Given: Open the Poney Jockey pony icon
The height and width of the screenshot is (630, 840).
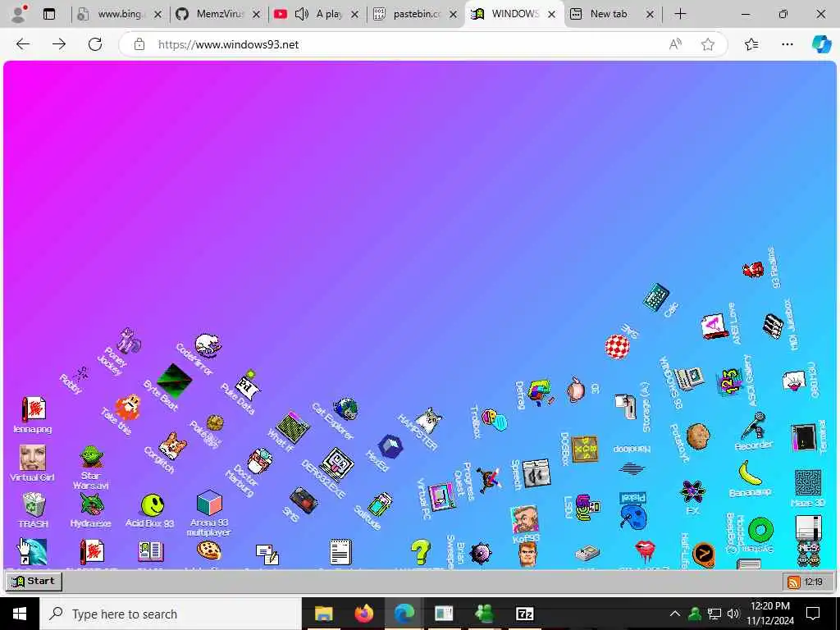Looking at the screenshot, I should (x=129, y=340).
